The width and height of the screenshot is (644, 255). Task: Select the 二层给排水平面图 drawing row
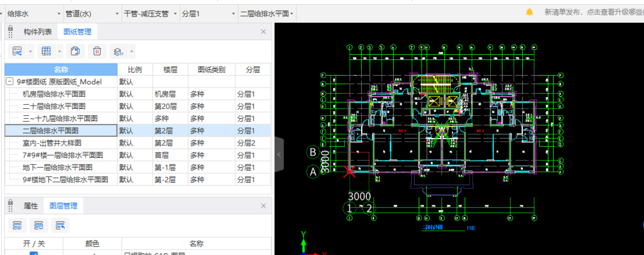(138, 130)
